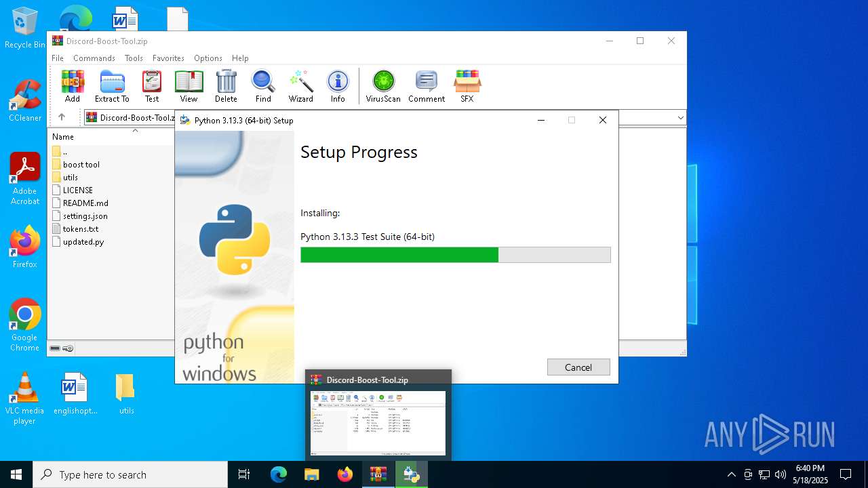Open the Windows Start menu
This screenshot has height=488, width=868.
click(16, 474)
